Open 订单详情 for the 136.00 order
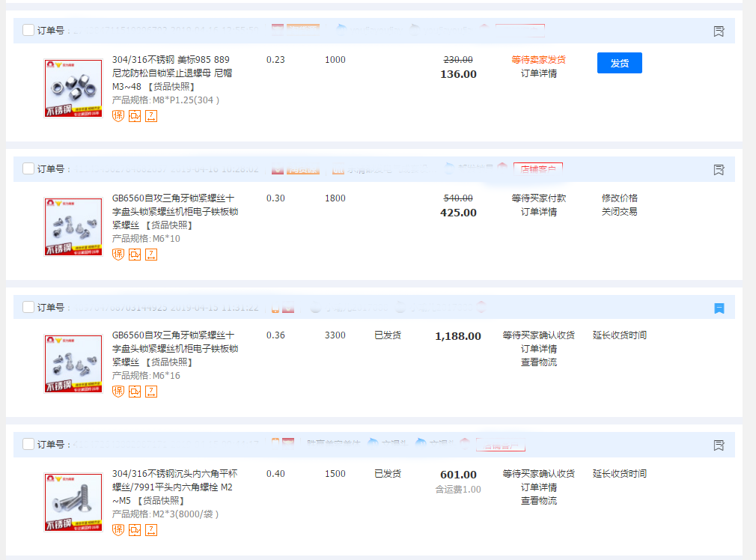This screenshot has height=560, width=756. tap(538, 73)
